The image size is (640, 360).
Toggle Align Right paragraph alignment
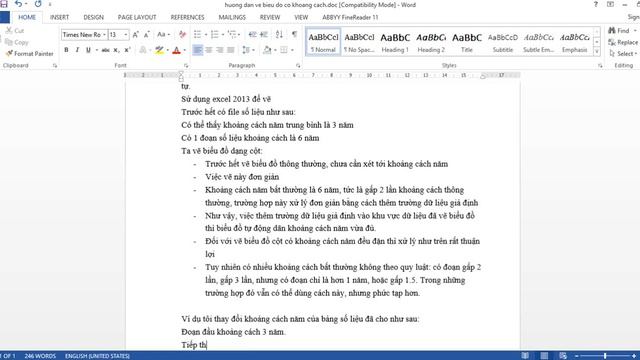pos(220,50)
